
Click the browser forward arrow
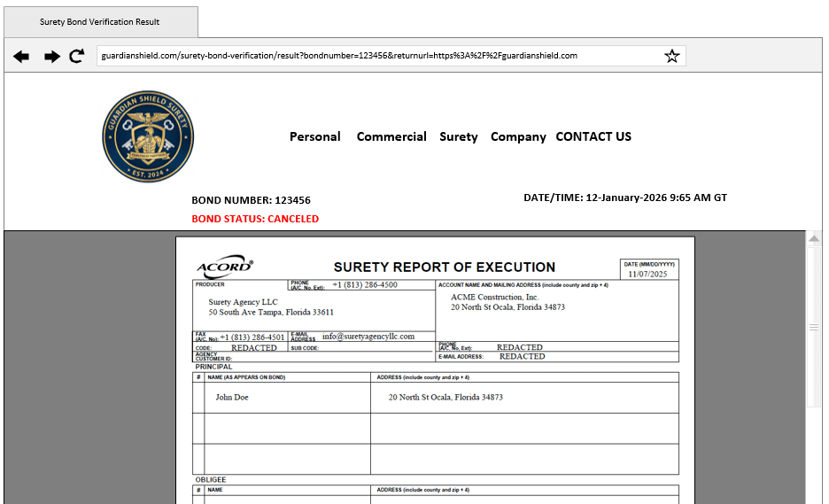click(x=52, y=57)
